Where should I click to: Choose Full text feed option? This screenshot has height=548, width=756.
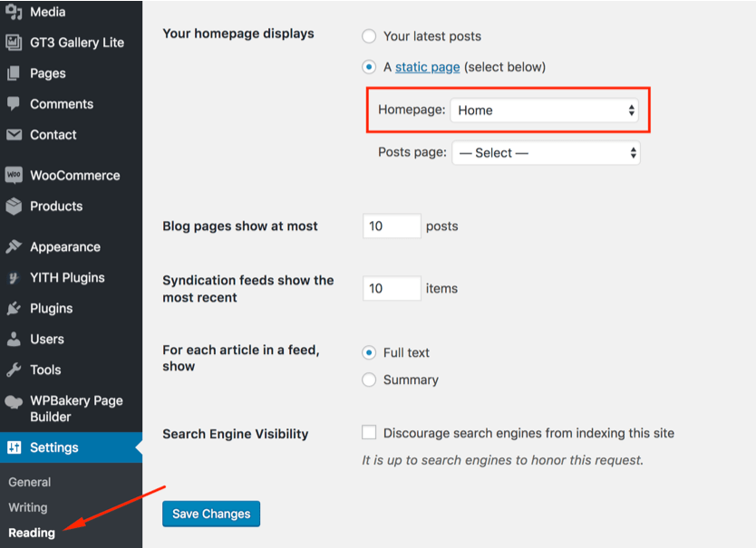[369, 352]
